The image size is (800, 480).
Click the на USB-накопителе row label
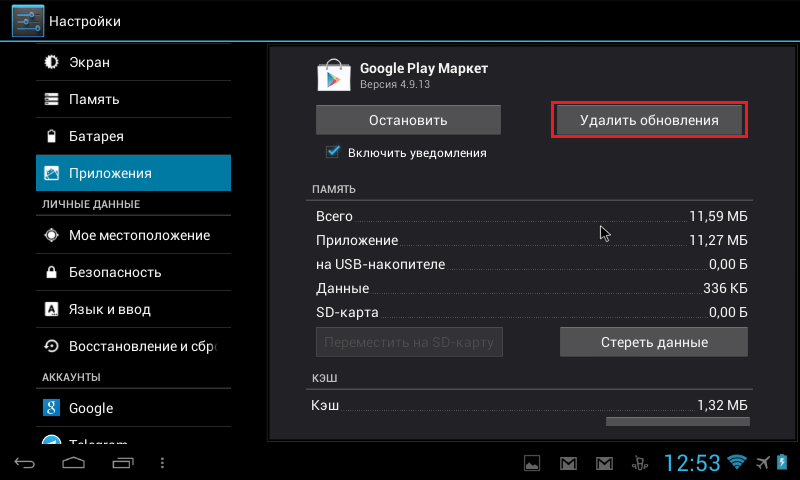point(381,264)
